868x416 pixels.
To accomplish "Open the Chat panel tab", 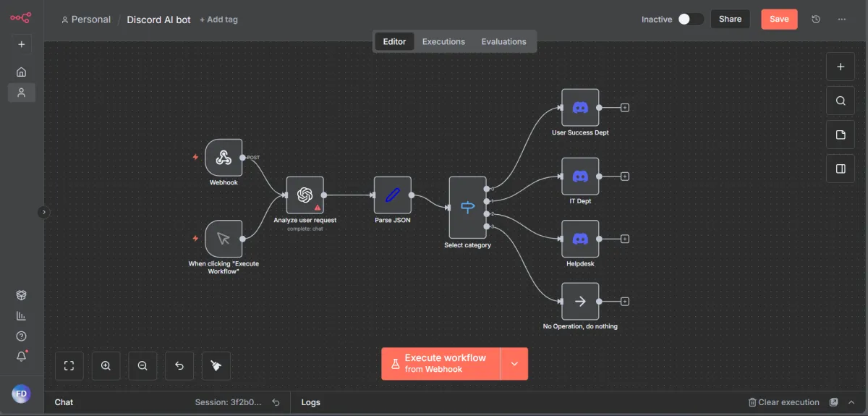I will (64, 402).
